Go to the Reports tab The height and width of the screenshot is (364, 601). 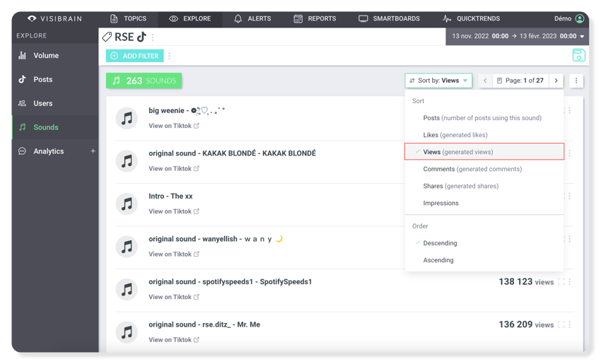[x=315, y=18]
